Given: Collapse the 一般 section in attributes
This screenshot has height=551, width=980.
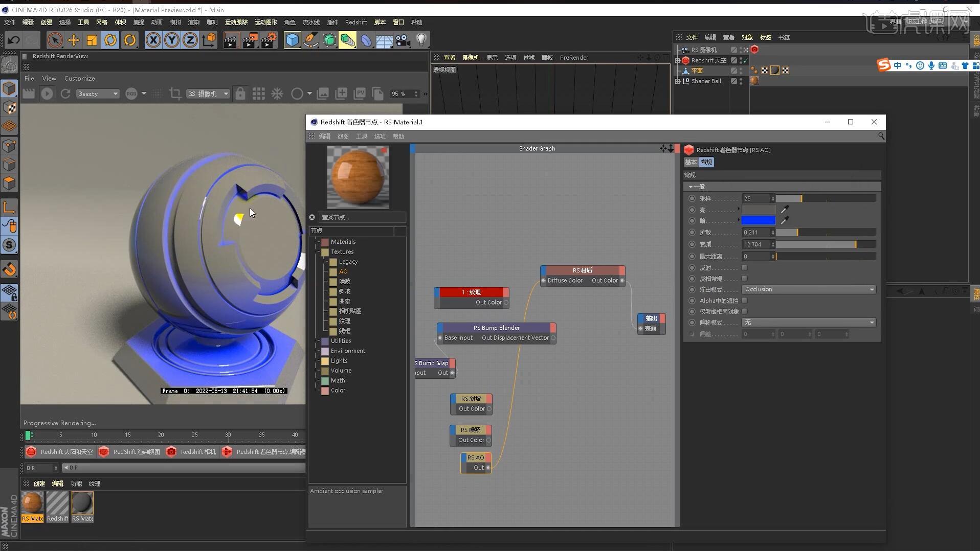Looking at the screenshot, I should (x=692, y=187).
